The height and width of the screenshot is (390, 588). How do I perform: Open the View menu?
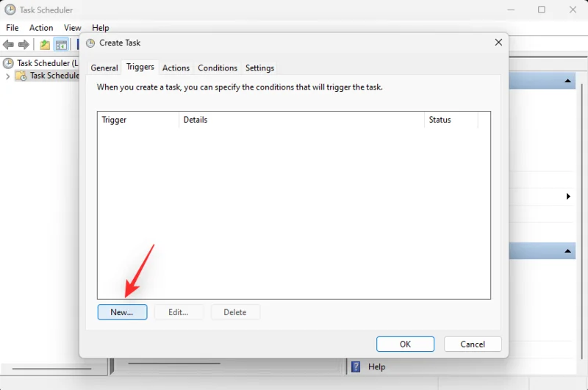pyautogui.click(x=72, y=28)
